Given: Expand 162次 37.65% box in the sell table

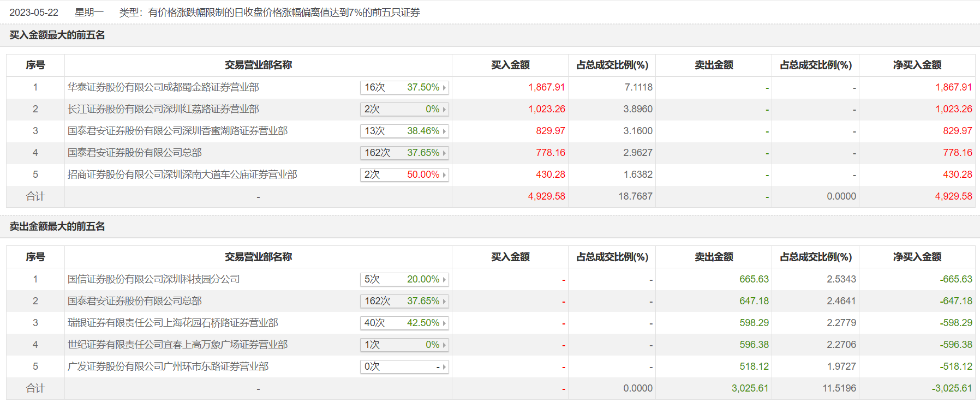Looking at the screenshot, I should pyautogui.click(x=404, y=301).
